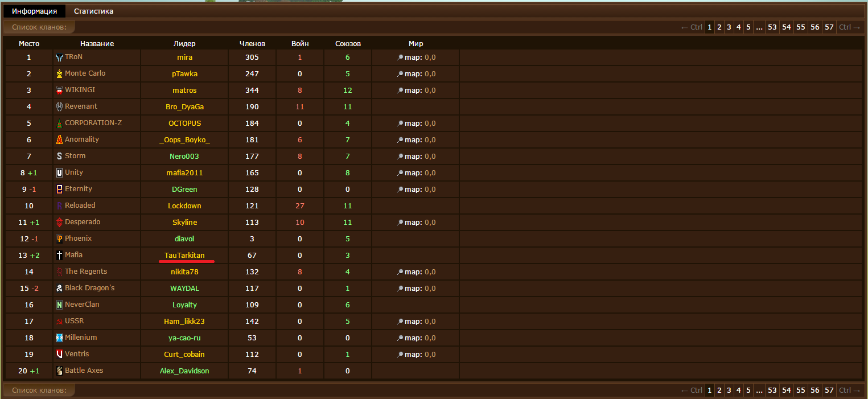Click the Monte Carlo clan emblem icon
Screen dimensions: 868x399
click(x=59, y=74)
